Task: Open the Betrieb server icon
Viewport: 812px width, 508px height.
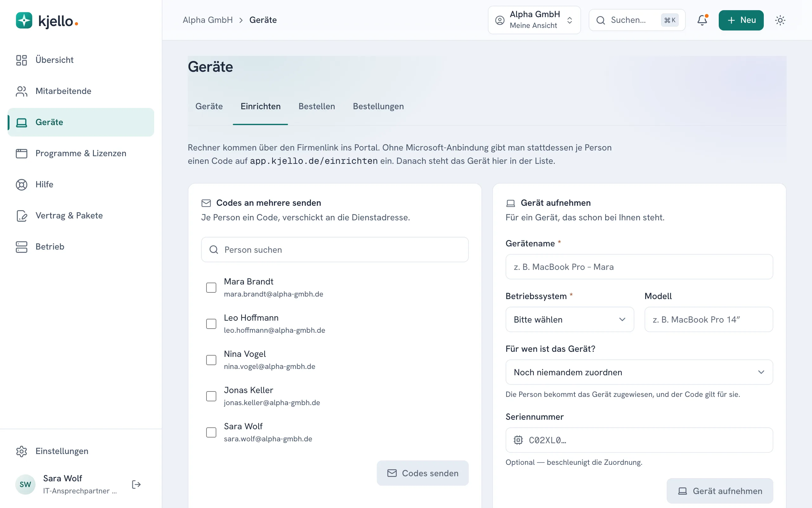Action: pyautogui.click(x=22, y=247)
